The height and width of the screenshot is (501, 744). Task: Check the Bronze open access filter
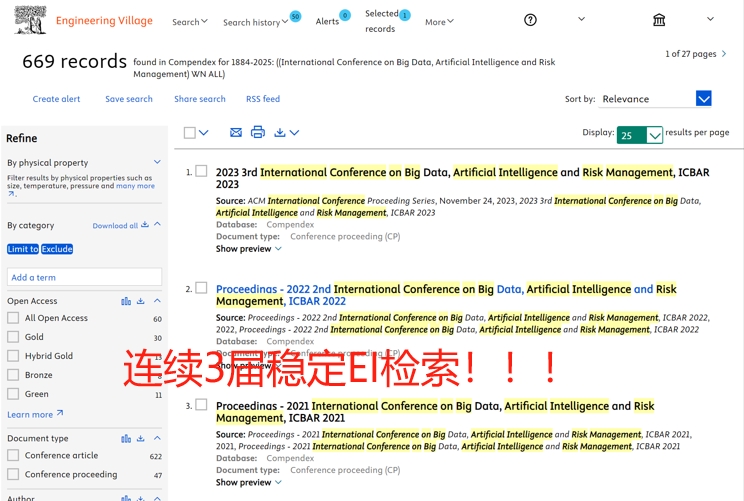point(13,375)
